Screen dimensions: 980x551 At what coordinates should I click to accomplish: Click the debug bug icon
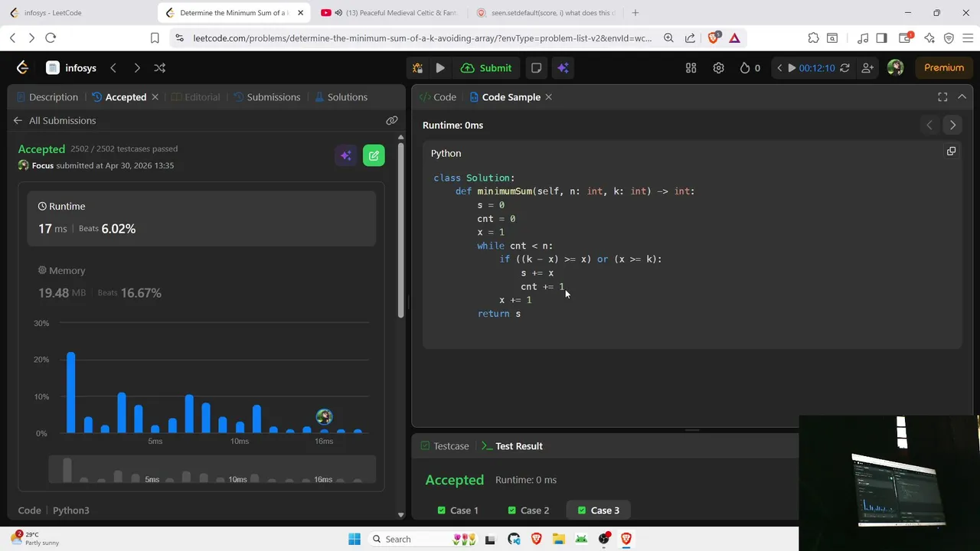click(417, 67)
